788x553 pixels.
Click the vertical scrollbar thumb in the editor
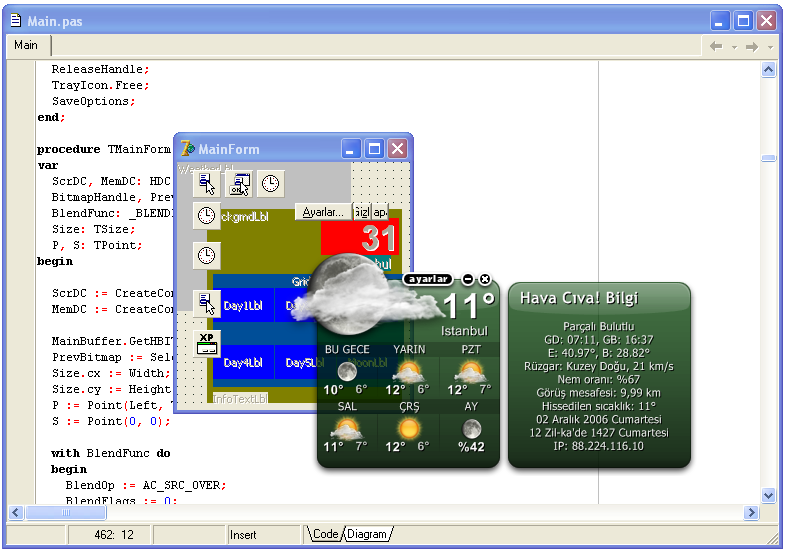pyautogui.click(x=768, y=158)
